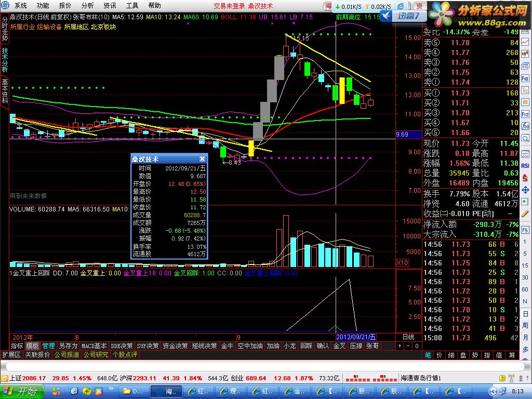Open the 扩展区 extension area
The height and width of the screenshot is (399, 532).
click(x=11, y=354)
